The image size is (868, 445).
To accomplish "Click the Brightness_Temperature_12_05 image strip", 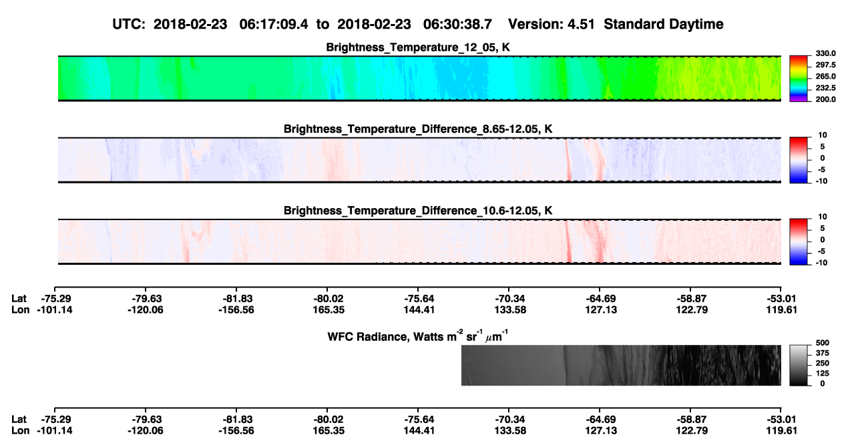I will tap(420, 79).
